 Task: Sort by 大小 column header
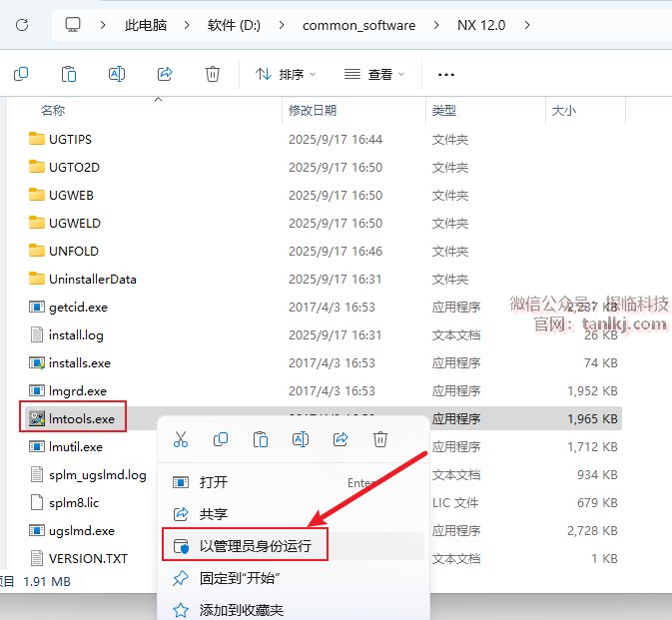(564, 111)
